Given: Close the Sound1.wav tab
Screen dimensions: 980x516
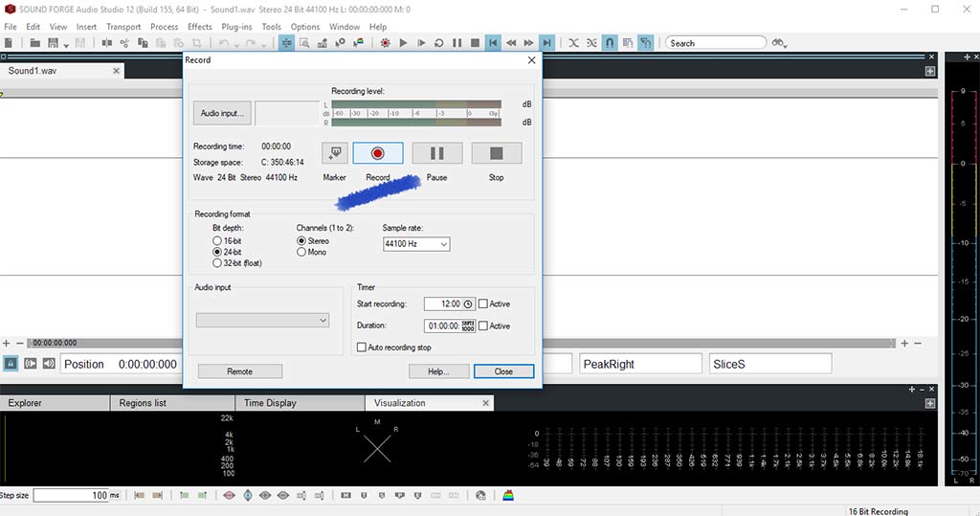Looking at the screenshot, I should point(116,71).
